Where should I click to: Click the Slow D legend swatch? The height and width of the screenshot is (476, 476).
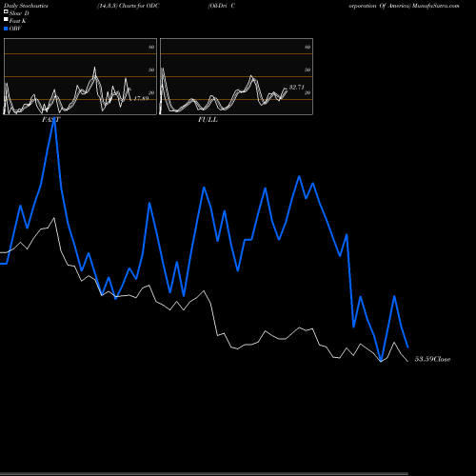click(x=6, y=11)
